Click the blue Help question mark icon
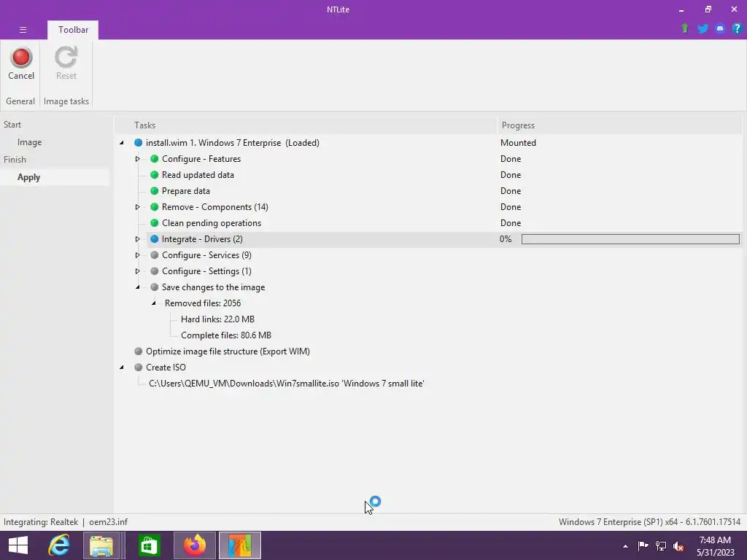 [737, 28]
